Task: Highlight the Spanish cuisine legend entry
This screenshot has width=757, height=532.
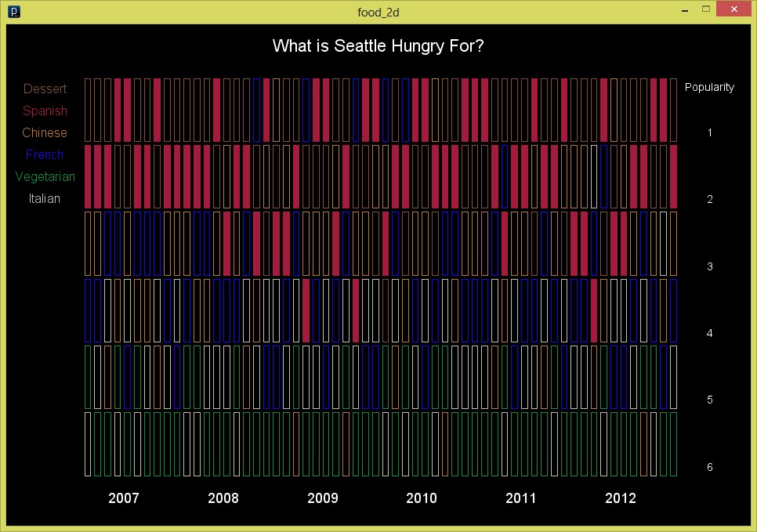Action: pyautogui.click(x=45, y=111)
